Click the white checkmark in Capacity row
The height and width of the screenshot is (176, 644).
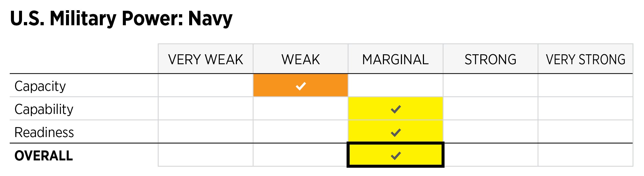[x=301, y=86]
